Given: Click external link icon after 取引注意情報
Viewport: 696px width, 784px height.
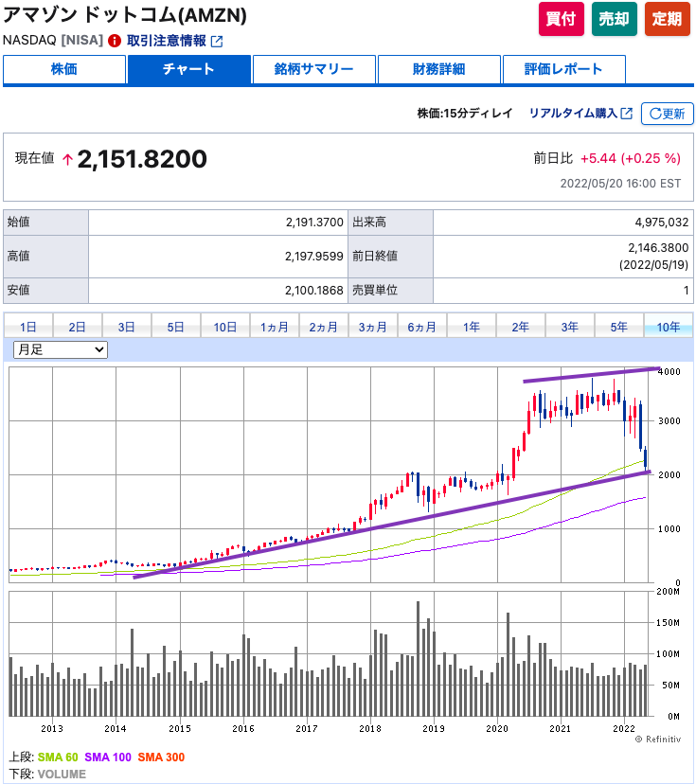Looking at the screenshot, I should pyautogui.click(x=217, y=41).
